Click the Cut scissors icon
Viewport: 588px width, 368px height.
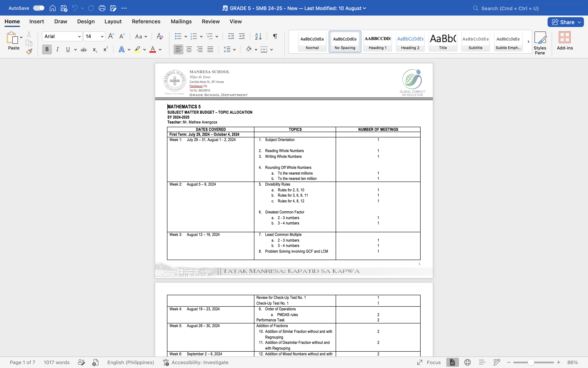tap(29, 34)
